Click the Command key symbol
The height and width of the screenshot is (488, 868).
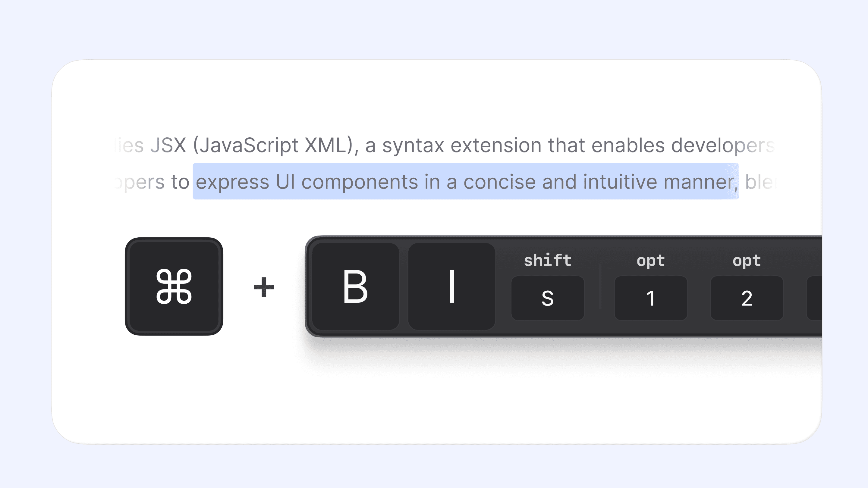tap(174, 286)
